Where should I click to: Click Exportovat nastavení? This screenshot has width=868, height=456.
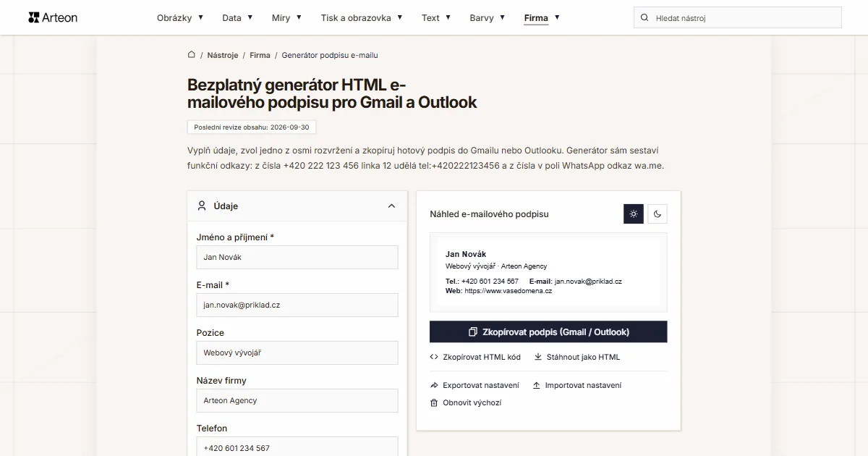[x=475, y=385]
